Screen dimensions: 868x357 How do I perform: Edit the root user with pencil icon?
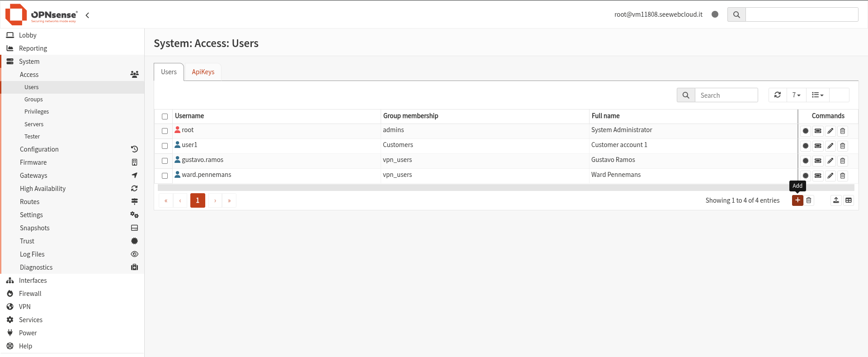tap(830, 131)
